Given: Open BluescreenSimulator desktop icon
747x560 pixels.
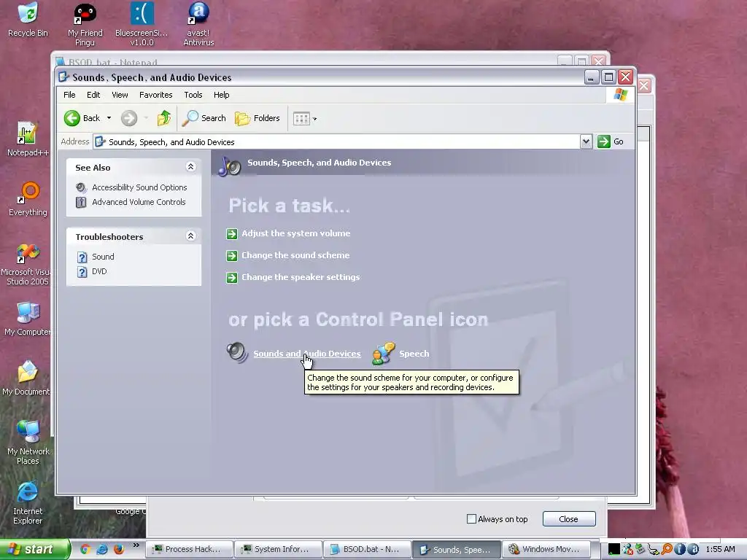Looking at the screenshot, I should 142,24.
